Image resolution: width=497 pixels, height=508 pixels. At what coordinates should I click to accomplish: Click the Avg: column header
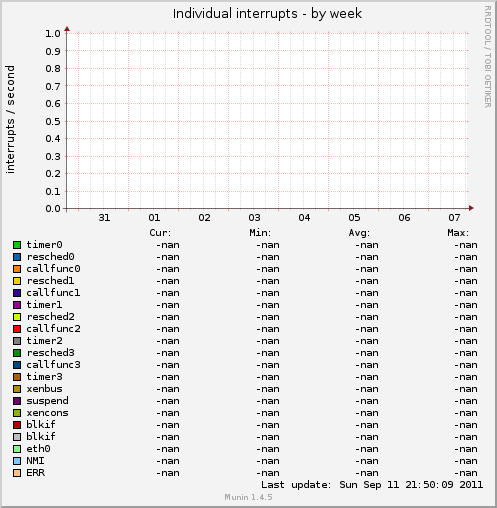tap(359, 233)
